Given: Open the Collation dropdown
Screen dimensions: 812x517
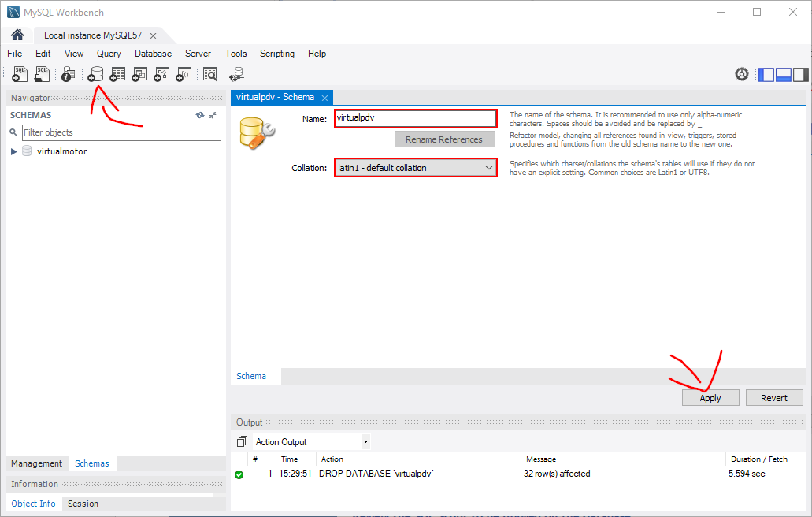Looking at the screenshot, I should (x=416, y=168).
